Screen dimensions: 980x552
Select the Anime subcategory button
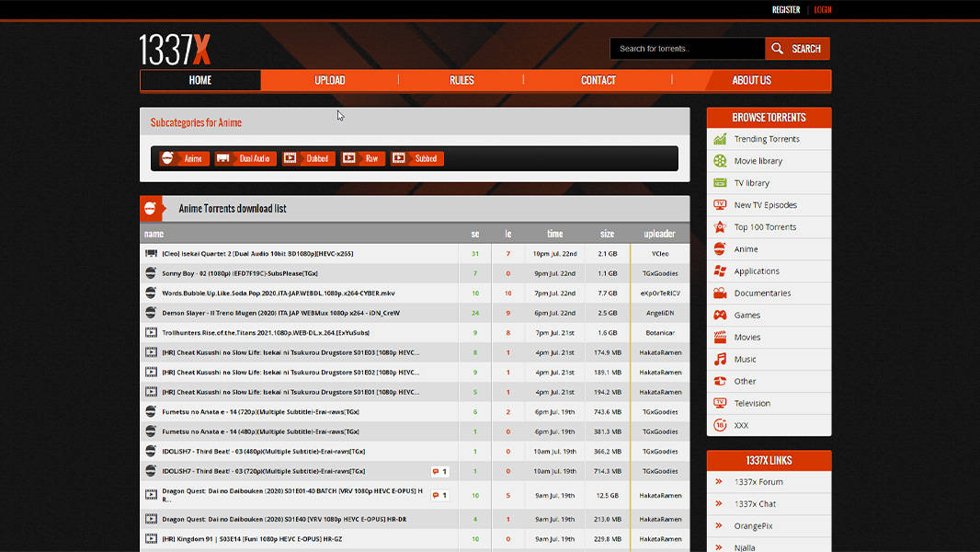[184, 158]
